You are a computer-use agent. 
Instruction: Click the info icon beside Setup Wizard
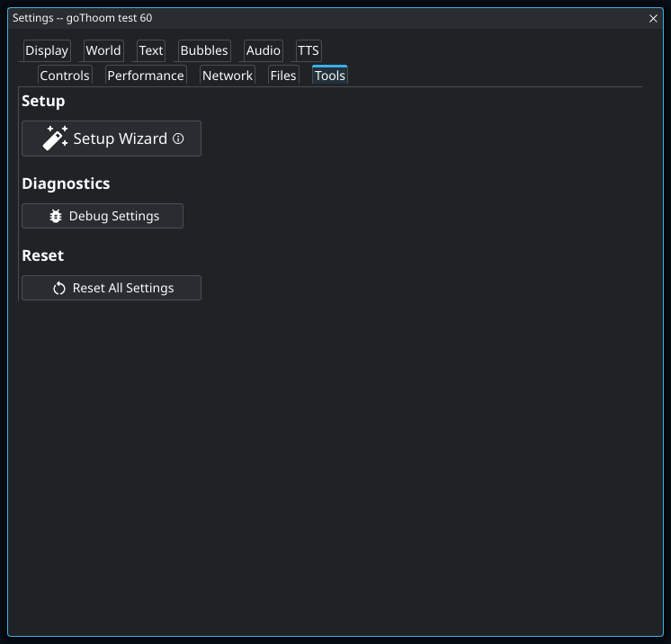(x=178, y=139)
